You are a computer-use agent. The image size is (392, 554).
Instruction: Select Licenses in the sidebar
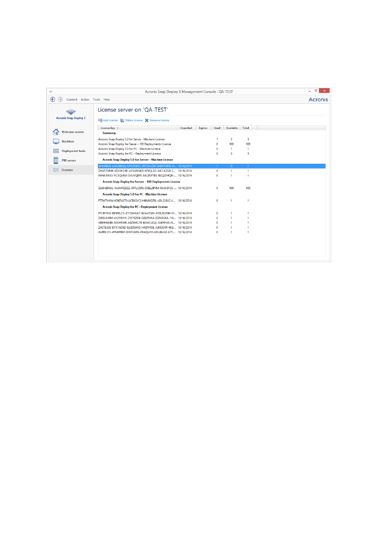point(71,170)
